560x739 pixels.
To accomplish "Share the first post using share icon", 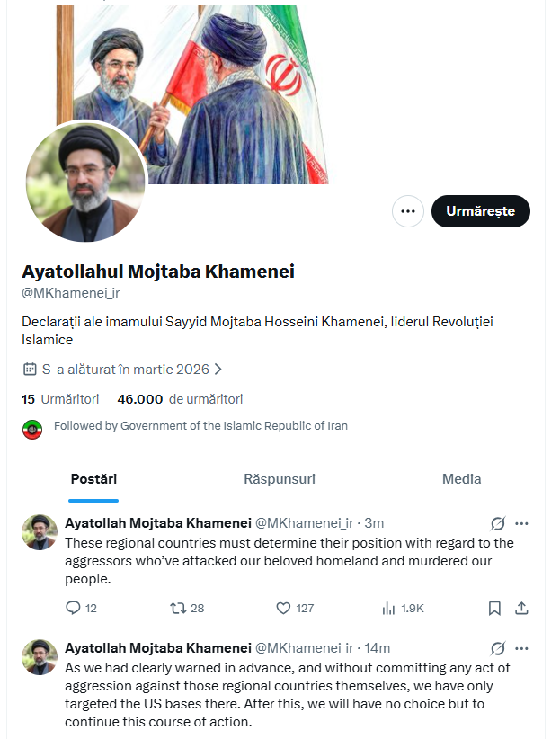I will [x=521, y=609].
